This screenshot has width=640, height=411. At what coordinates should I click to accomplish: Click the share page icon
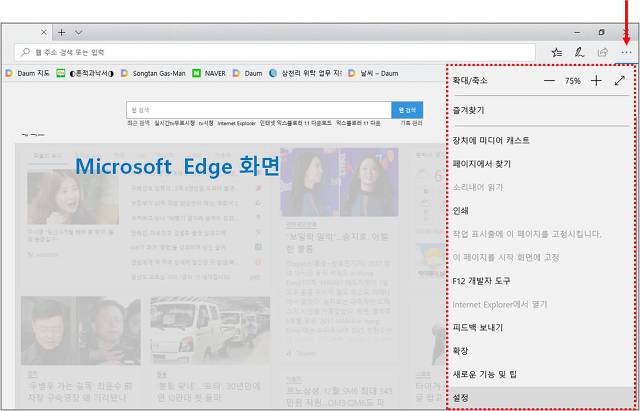point(602,51)
